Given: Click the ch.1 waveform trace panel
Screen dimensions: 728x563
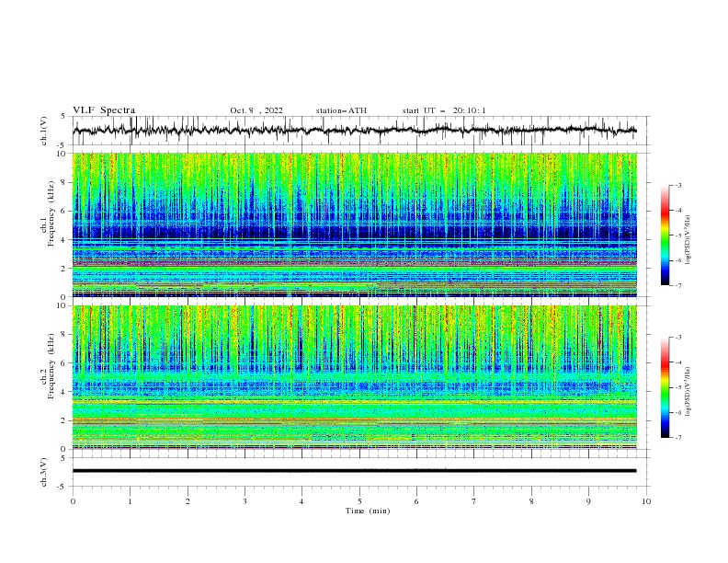Looking at the screenshot, I should click(x=360, y=131).
